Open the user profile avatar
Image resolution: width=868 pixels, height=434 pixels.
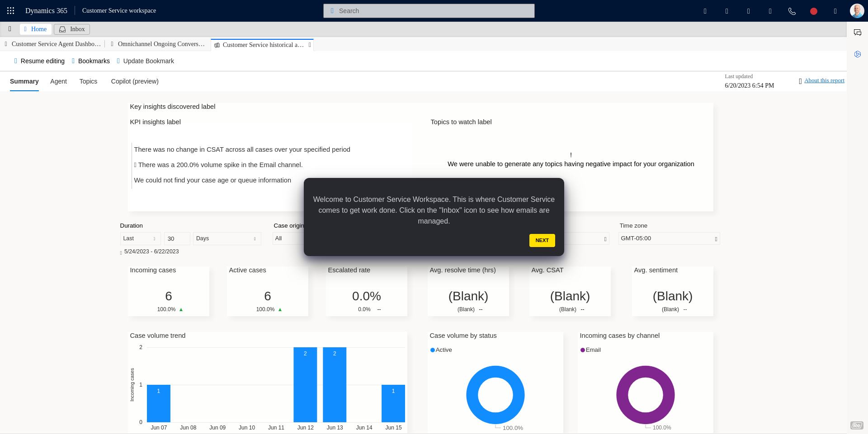coord(856,11)
